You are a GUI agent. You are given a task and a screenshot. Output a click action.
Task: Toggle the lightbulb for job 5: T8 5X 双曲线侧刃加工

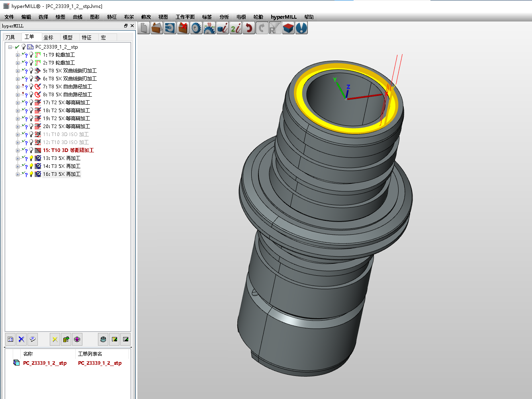coord(31,71)
